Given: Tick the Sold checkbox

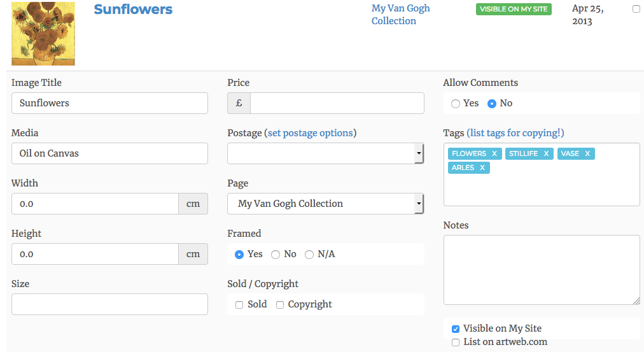Looking at the screenshot, I should click(239, 305).
